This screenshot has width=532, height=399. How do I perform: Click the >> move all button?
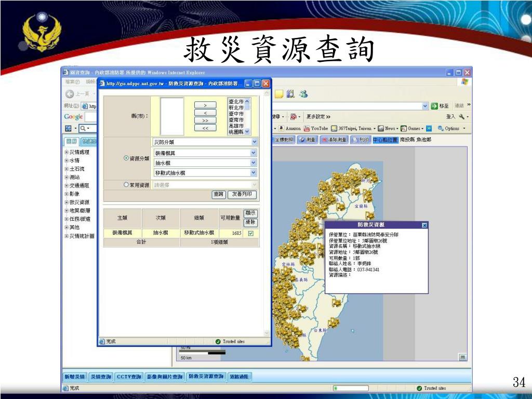point(205,121)
